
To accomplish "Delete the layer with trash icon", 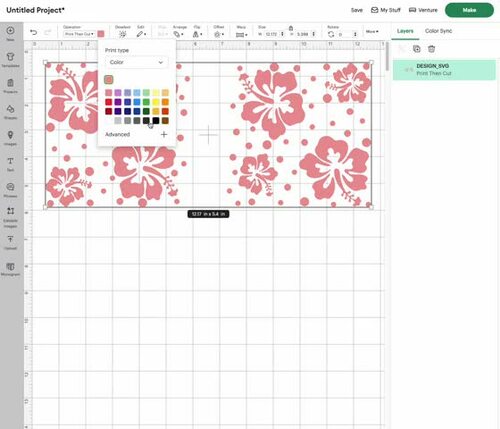I will (431, 49).
